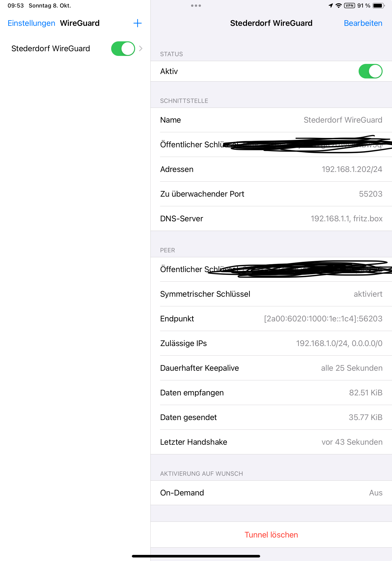Tap the three-dot multitasking indicator
This screenshot has width=392, height=561.
[x=196, y=6]
